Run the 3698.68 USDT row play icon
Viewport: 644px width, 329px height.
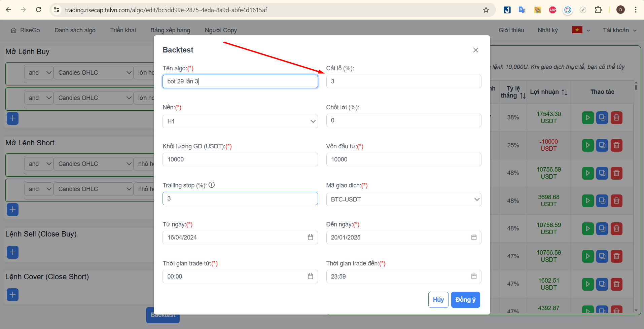[x=588, y=201]
